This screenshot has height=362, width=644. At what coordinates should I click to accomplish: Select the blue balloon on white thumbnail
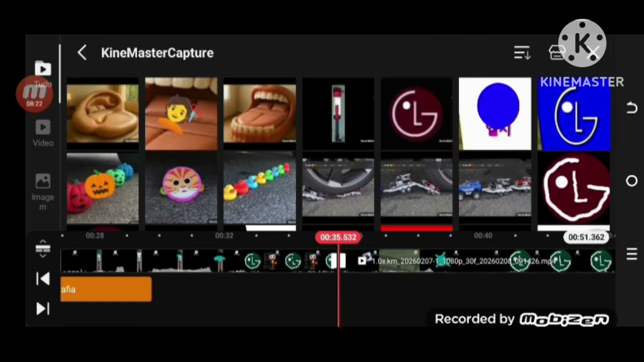tap(495, 114)
